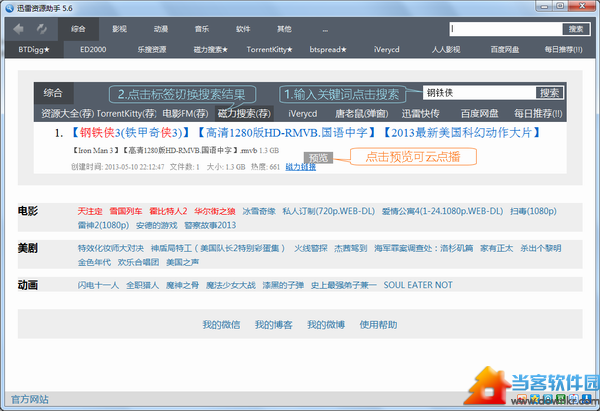600x411 pixels.
Task: Select the 其他 tab
Action: (x=284, y=29)
